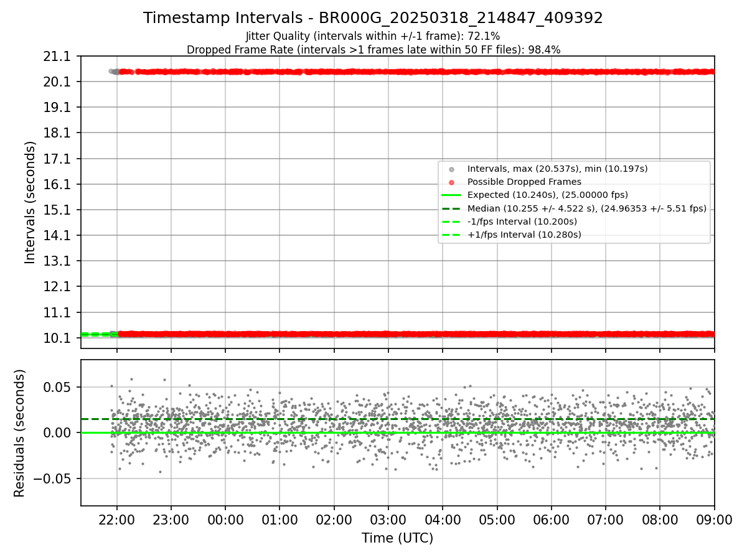Click the 01:00 x-axis tick label
This screenshot has height=560, width=747.
click(280, 520)
